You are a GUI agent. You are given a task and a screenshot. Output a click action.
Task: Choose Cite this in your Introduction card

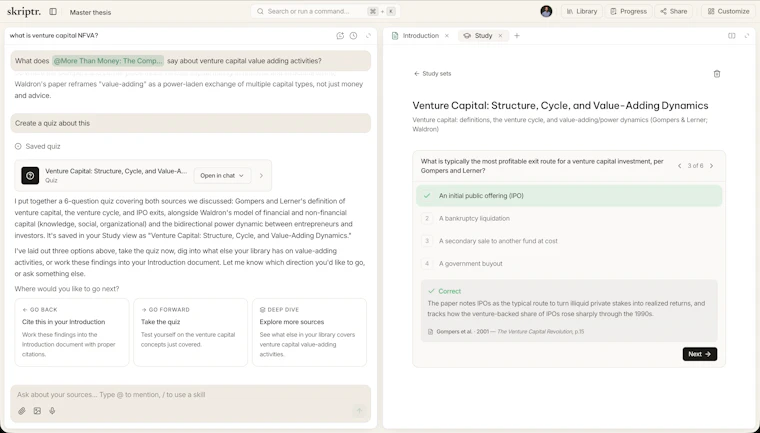coord(72,332)
